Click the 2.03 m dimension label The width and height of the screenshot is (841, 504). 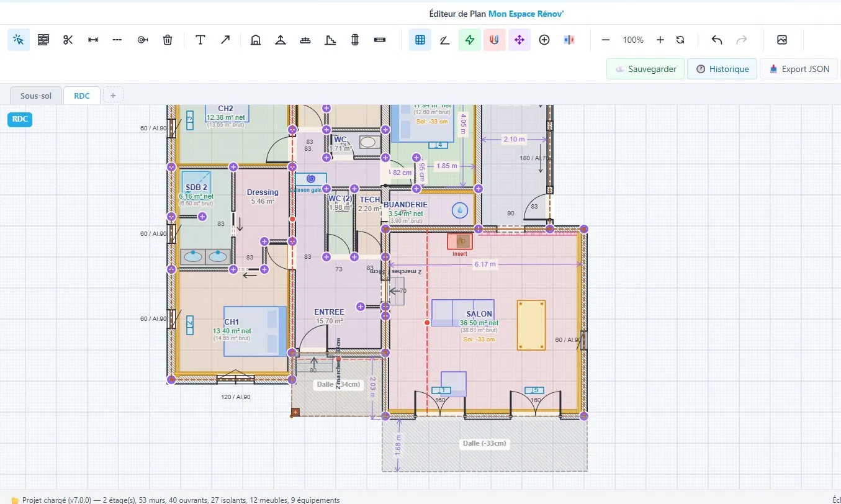point(372,389)
